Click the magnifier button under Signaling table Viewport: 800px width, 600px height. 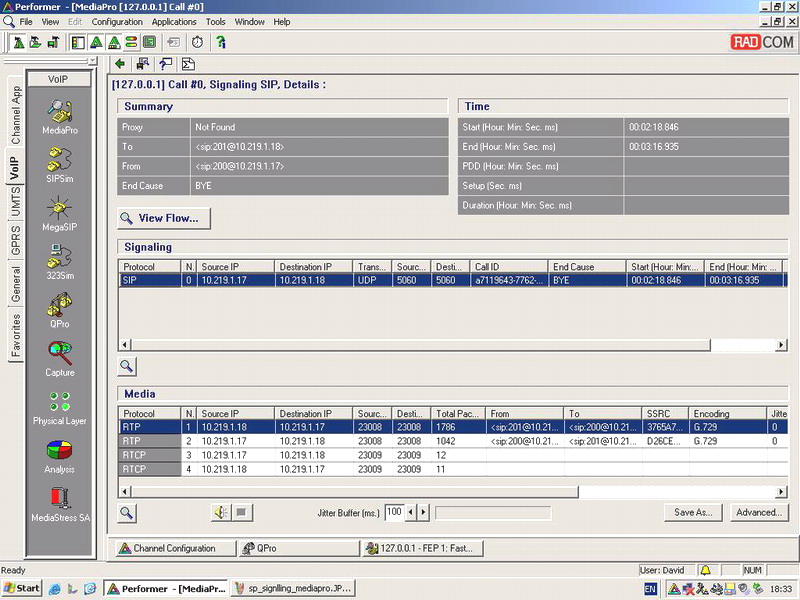(127, 366)
